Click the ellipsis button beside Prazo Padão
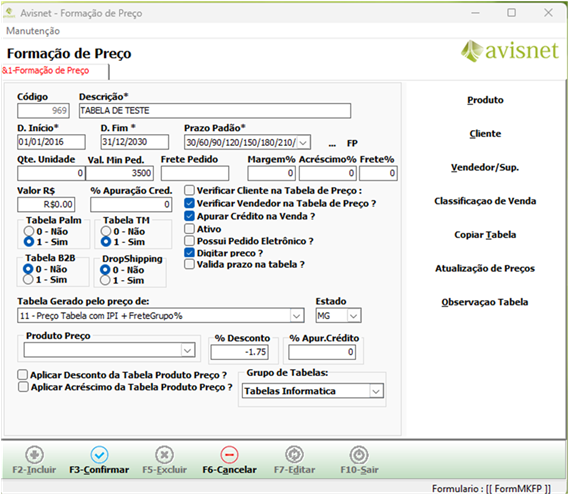 pos(332,144)
